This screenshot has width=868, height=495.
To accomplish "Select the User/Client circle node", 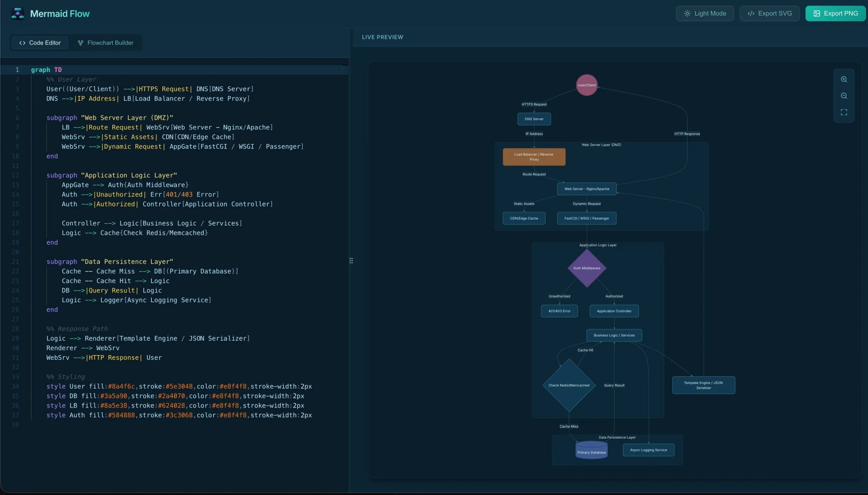I will [x=587, y=85].
